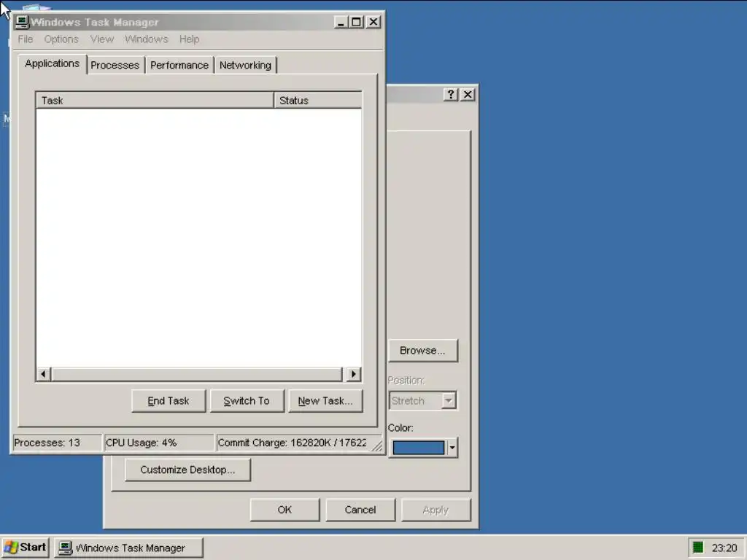Click the Switch To button
The width and height of the screenshot is (747, 560).
(x=247, y=401)
